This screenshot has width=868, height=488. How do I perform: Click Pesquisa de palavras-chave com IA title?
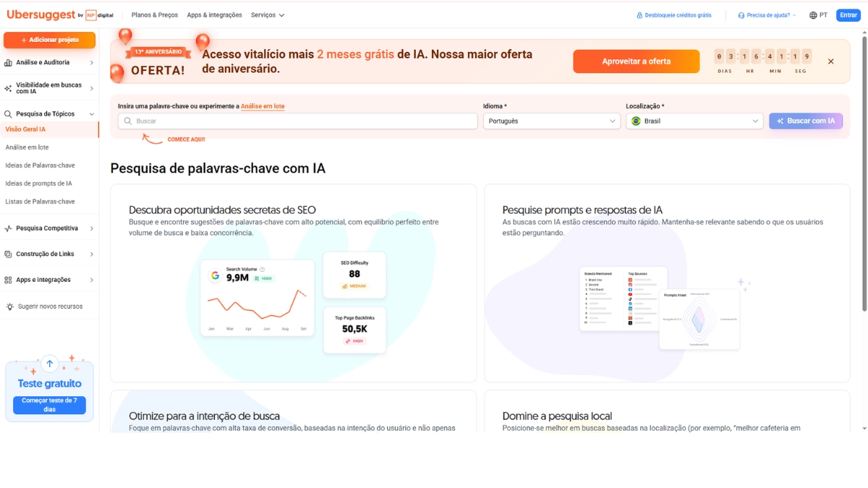click(x=218, y=168)
